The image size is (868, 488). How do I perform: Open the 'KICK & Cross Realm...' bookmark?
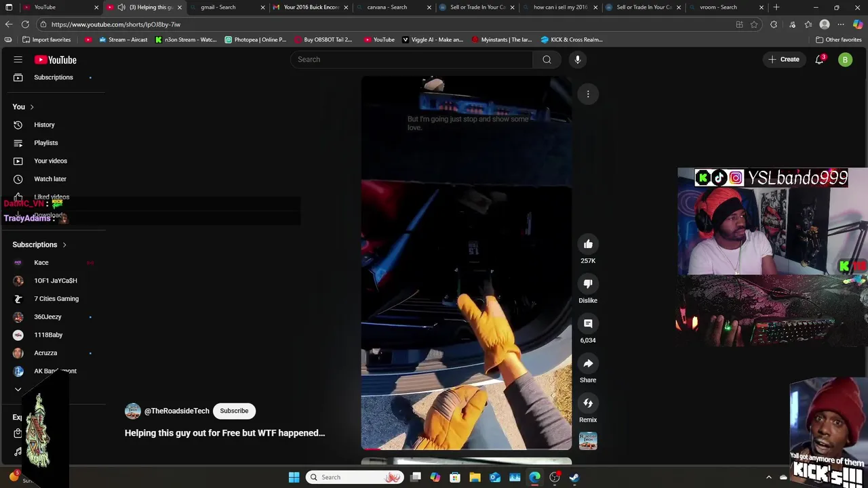pos(572,40)
